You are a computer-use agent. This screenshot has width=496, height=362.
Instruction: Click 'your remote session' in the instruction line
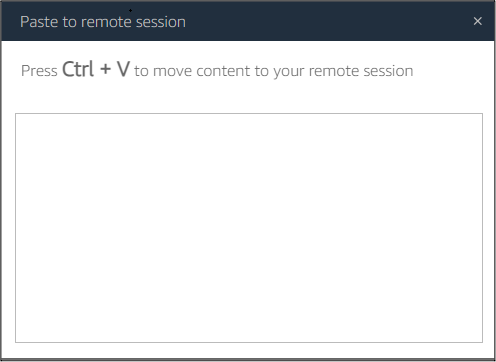point(343,71)
